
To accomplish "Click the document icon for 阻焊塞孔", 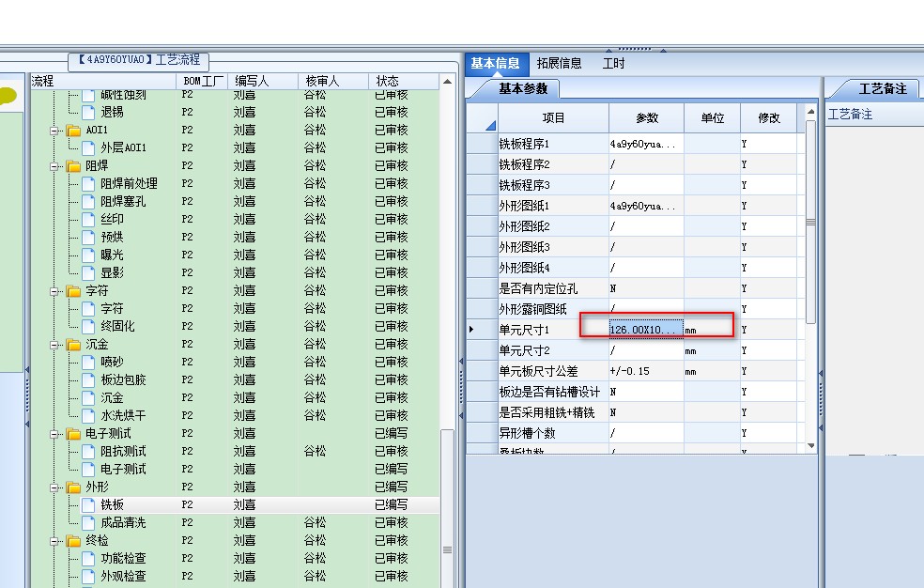I will 88,202.
